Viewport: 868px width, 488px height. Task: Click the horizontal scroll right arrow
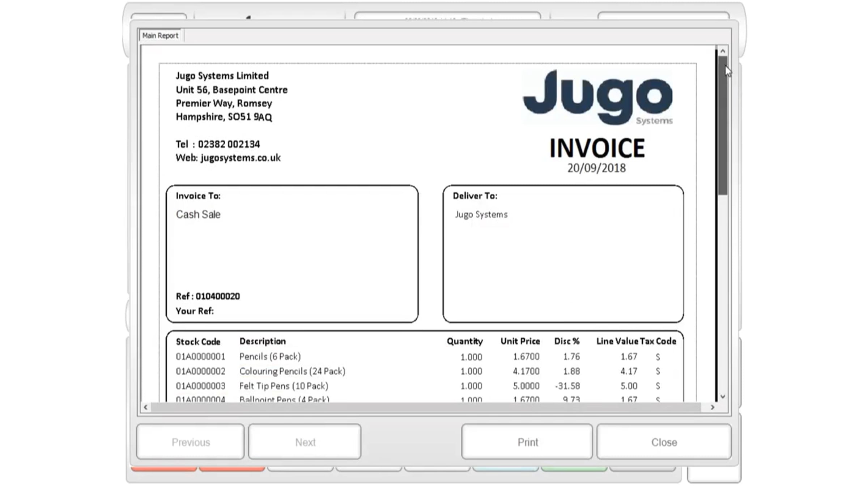712,407
